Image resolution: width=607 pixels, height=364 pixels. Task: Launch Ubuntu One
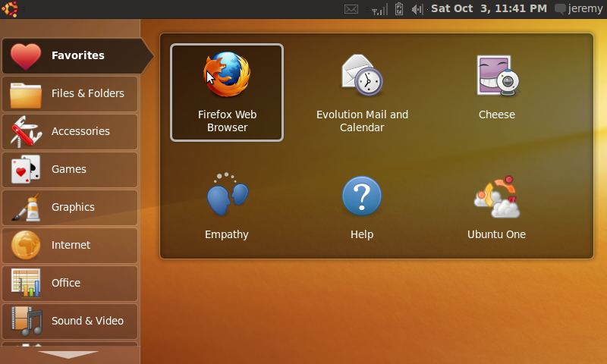(x=497, y=206)
